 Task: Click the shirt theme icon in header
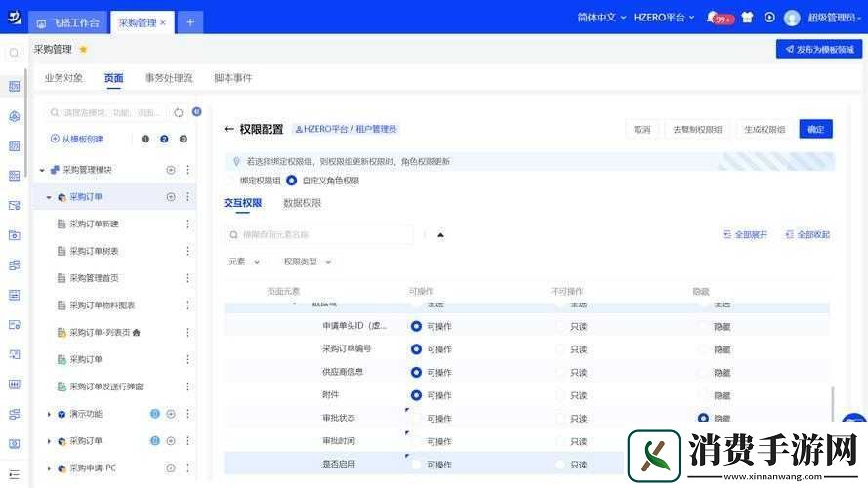pos(747,18)
